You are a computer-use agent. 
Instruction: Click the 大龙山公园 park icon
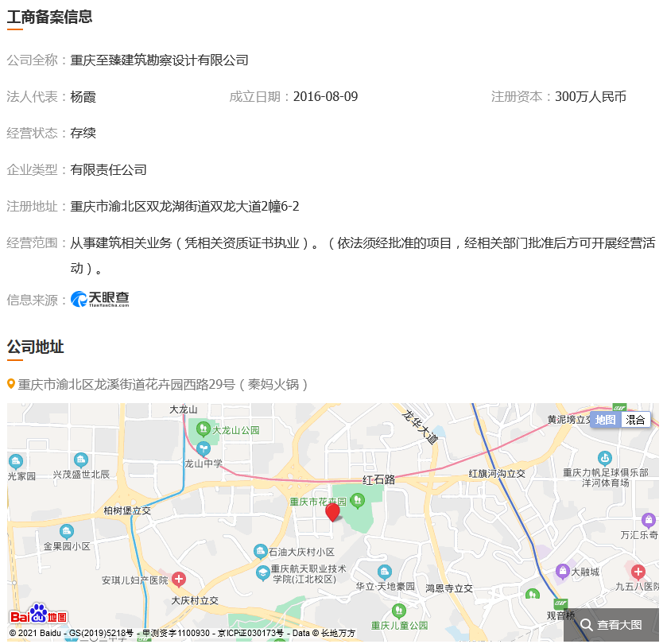coord(204,429)
